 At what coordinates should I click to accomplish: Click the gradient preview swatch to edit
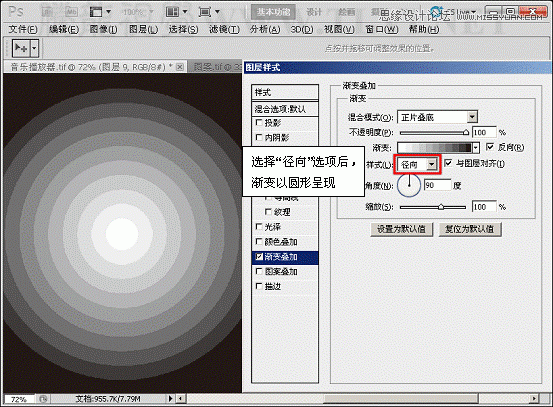pos(434,148)
